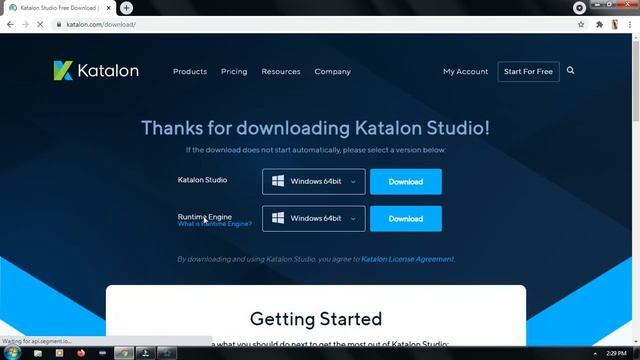640x360 pixels.
Task: Click the Windows logo in Katalon Studio selector
Action: (x=278, y=181)
